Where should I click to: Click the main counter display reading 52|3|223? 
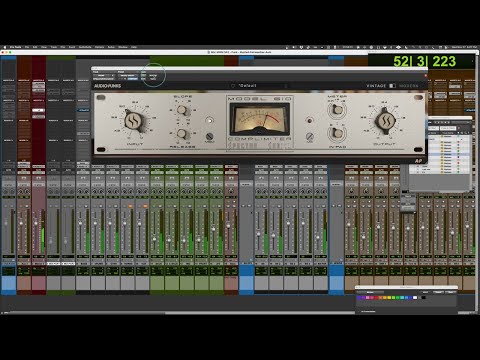424,61
